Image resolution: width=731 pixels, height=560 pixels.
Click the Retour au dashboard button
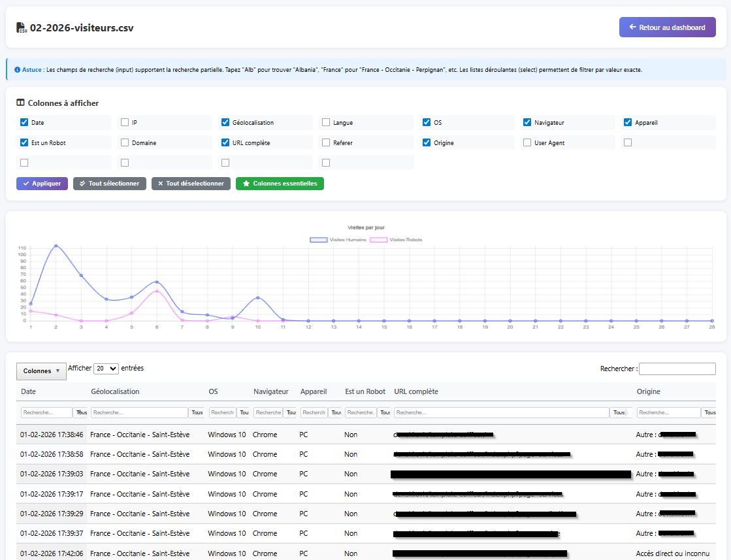point(667,27)
